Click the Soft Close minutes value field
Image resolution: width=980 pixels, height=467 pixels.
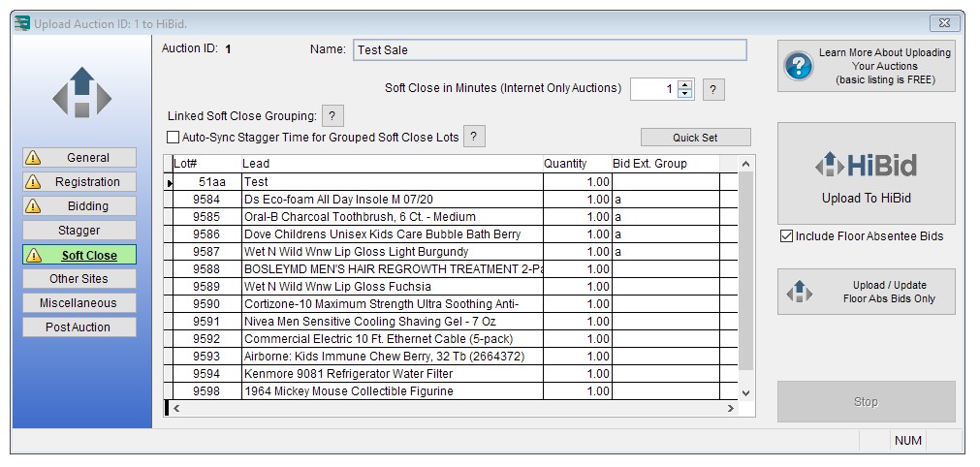[654, 89]
